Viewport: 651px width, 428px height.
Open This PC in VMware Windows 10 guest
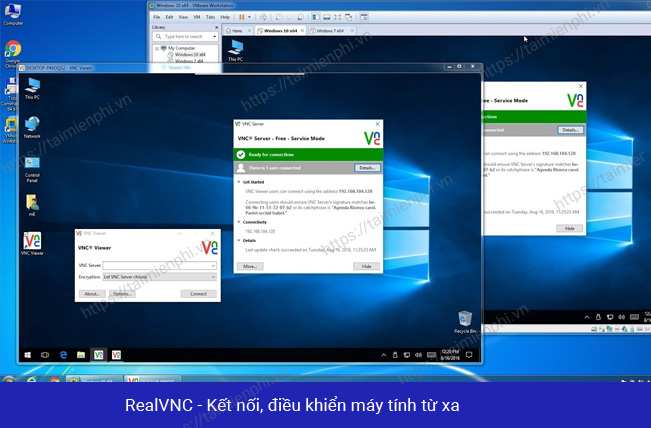[235, 50]
